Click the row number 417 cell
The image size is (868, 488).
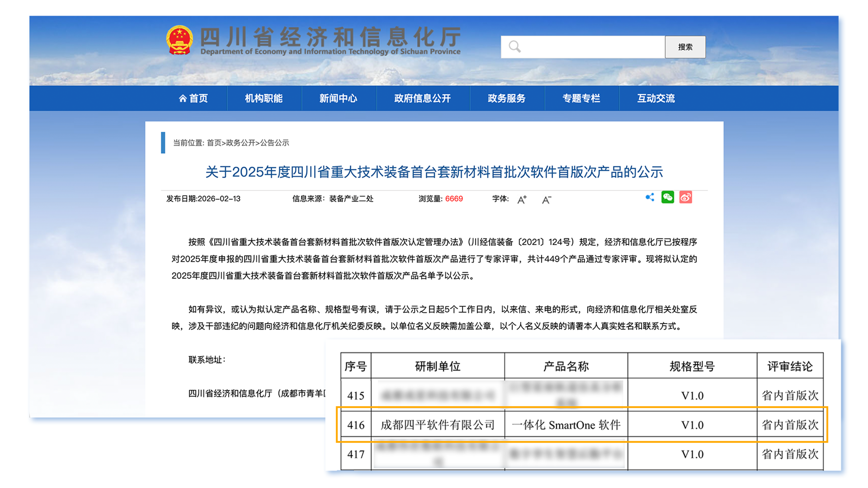(356, 454)
